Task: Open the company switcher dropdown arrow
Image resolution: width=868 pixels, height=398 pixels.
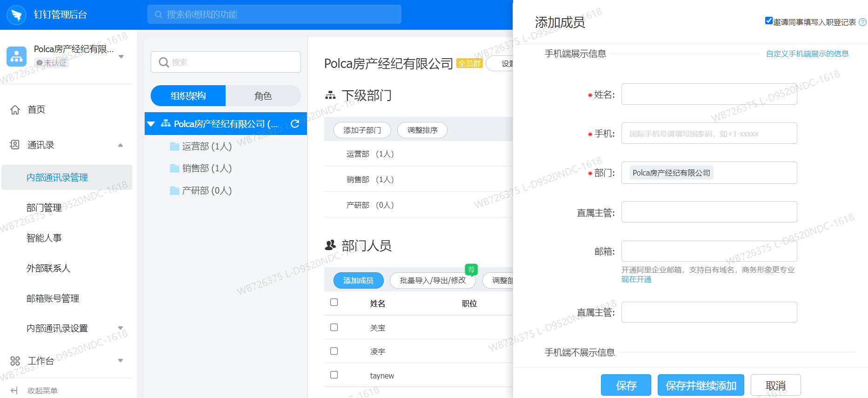Action: click(x=121, y=57)
